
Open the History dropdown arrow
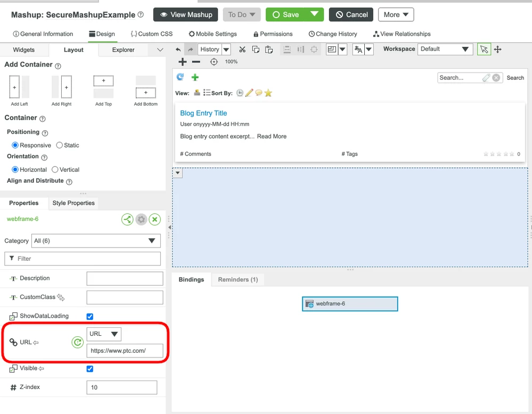tap(226, 49)
